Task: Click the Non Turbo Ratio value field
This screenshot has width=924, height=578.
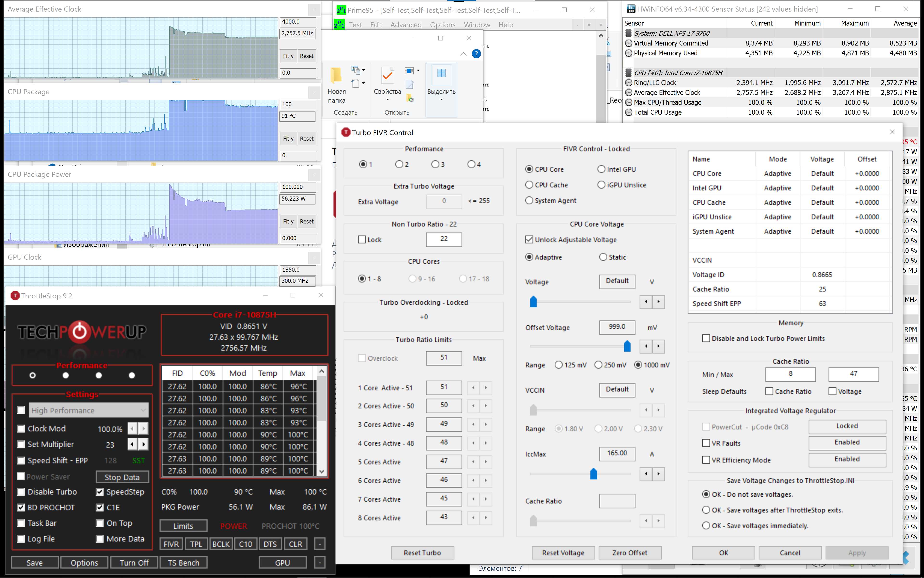Action: point(444,239)
